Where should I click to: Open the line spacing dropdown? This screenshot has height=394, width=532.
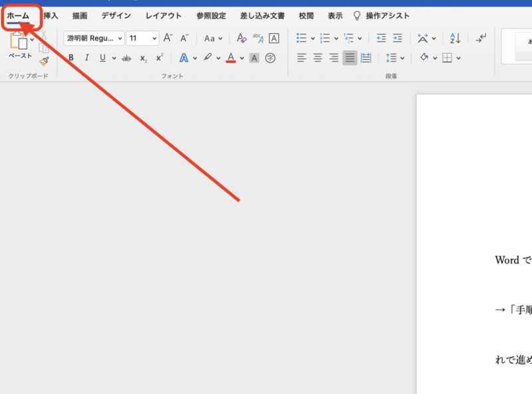(x=394, y=58)
